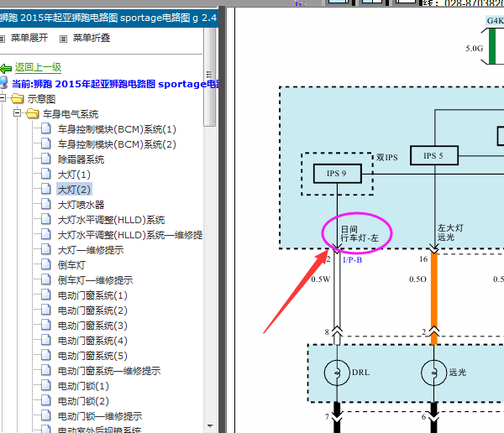Click the tree panel vertical scrollbar thumb

click(x=210, y=77)
